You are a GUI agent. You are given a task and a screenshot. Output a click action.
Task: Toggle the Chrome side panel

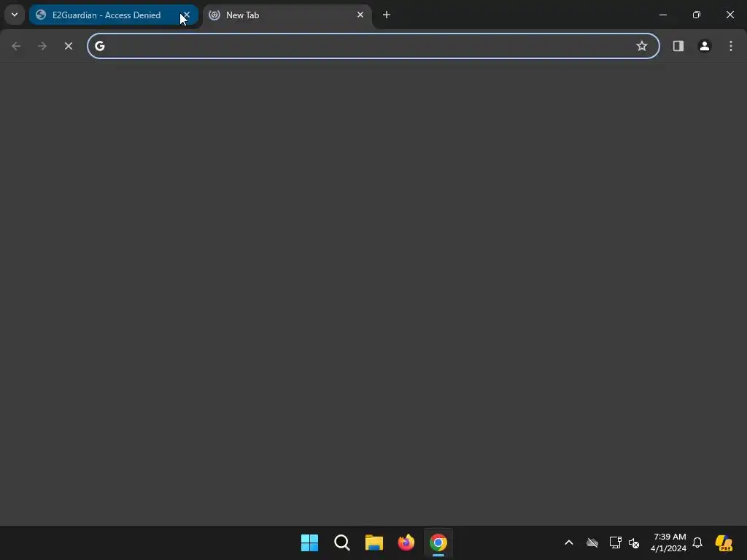click(x=678, y=46)
